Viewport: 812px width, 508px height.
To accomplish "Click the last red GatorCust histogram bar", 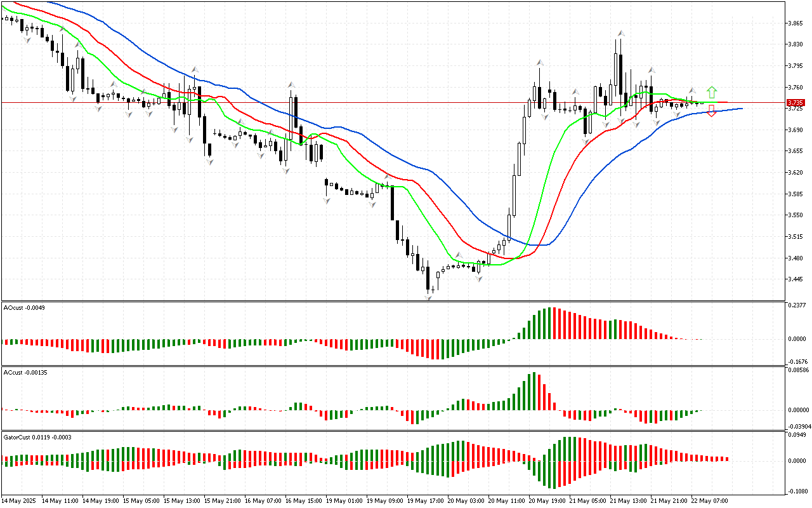I will pyautogui.click(x=726, y=458).
